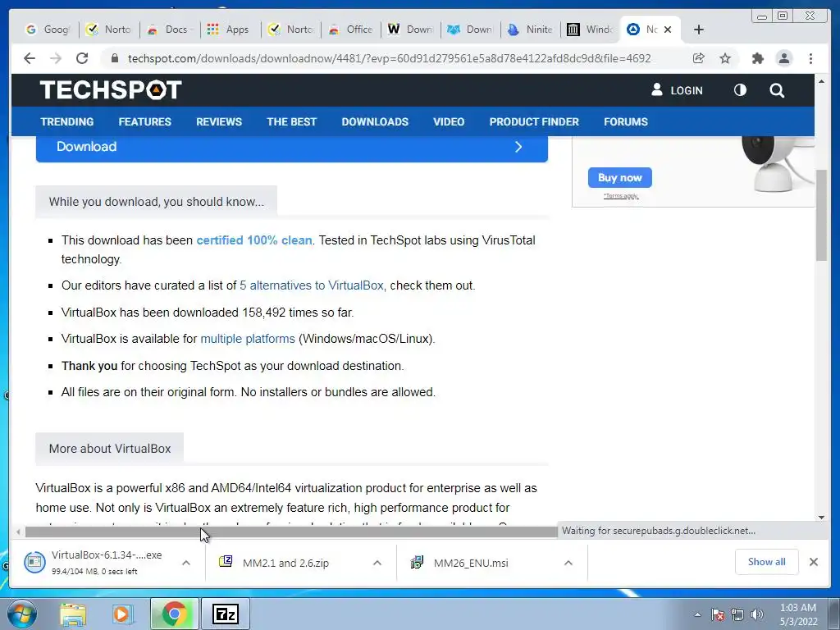Switch to the Docs tab
This screenshot has width=840, height=630.
pos(171,30)
